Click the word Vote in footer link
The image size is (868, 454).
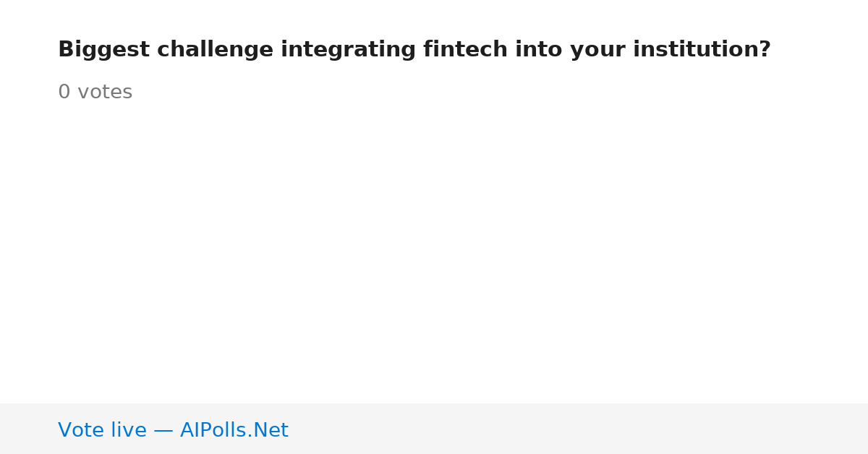pos(80,430)
